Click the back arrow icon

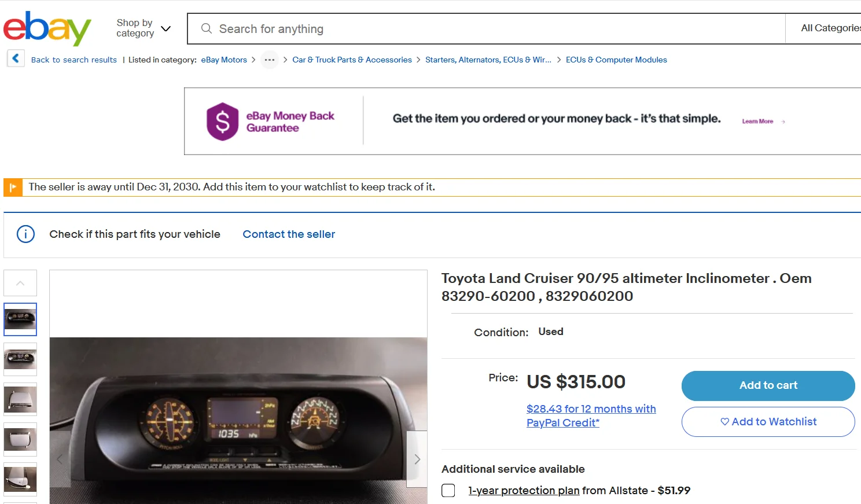[x=16, y=58]
